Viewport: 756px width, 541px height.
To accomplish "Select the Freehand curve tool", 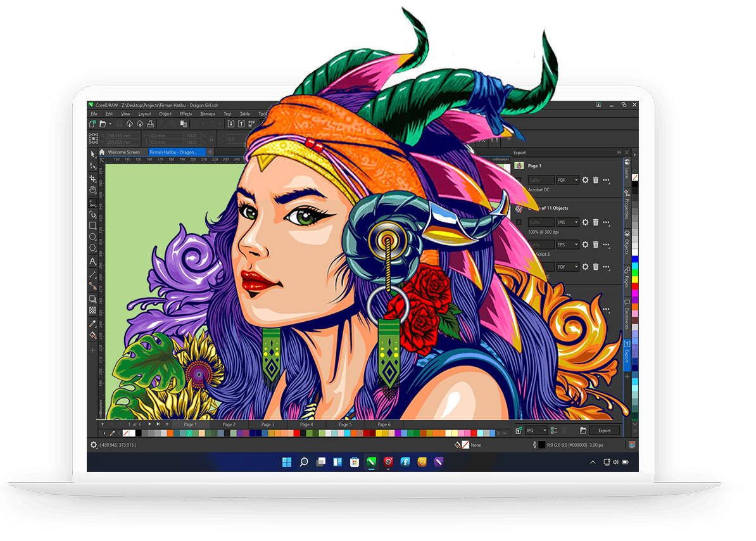I will (92, 203).
